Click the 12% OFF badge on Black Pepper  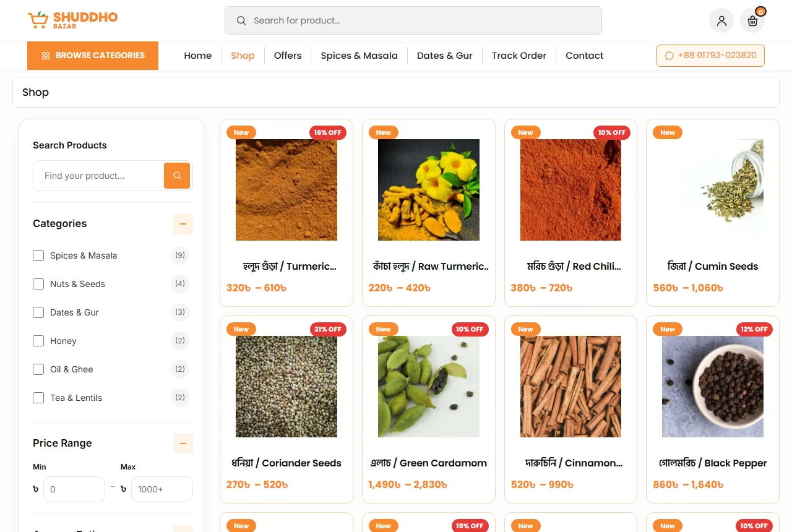coord(754,329)
